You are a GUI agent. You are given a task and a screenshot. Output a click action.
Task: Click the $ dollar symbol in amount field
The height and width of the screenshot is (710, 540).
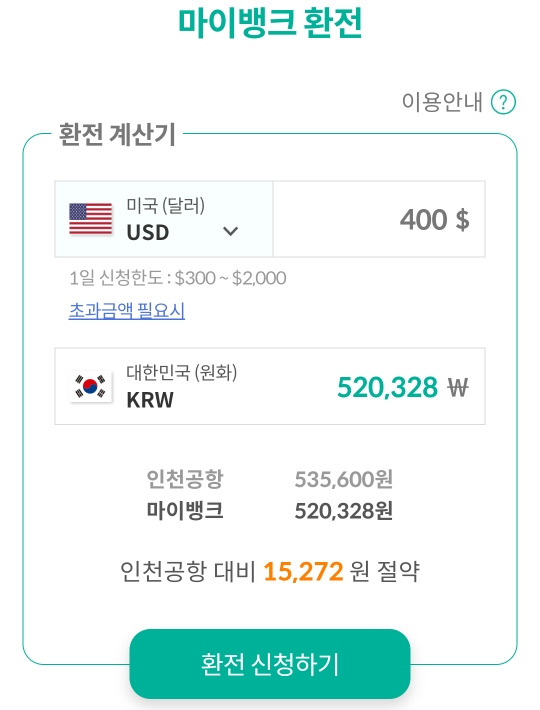point(462,220)
